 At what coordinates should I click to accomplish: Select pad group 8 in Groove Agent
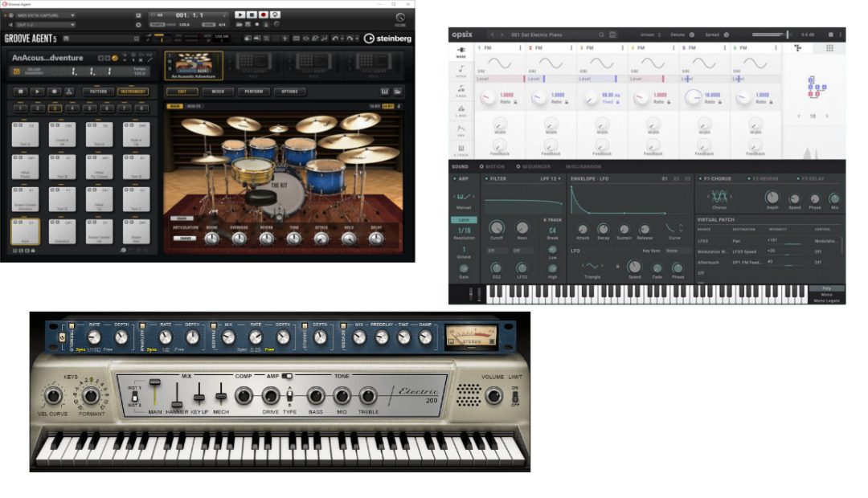coord(141,108)
